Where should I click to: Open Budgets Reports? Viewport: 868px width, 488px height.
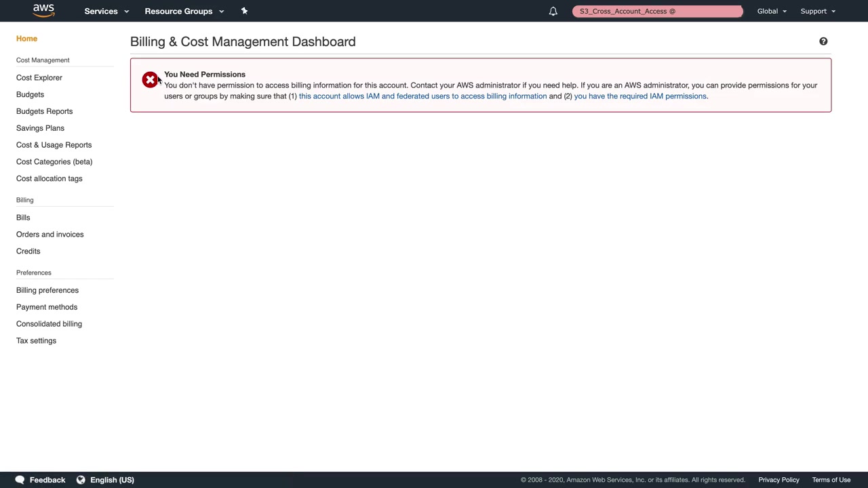[x=44, y=111]
